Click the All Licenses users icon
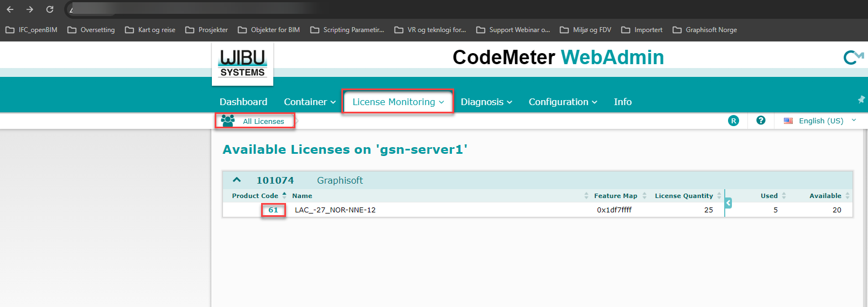Screen dimensions: 868x307 coord(227,121)
